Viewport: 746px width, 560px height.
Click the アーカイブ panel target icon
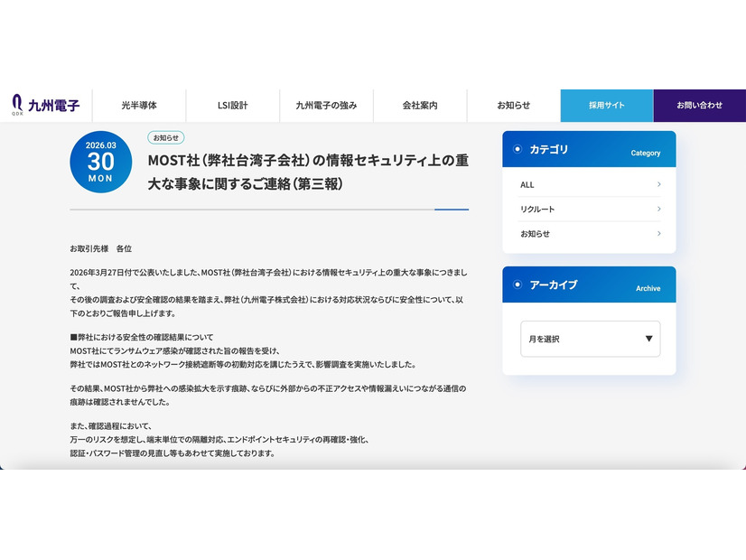(517, 284)
